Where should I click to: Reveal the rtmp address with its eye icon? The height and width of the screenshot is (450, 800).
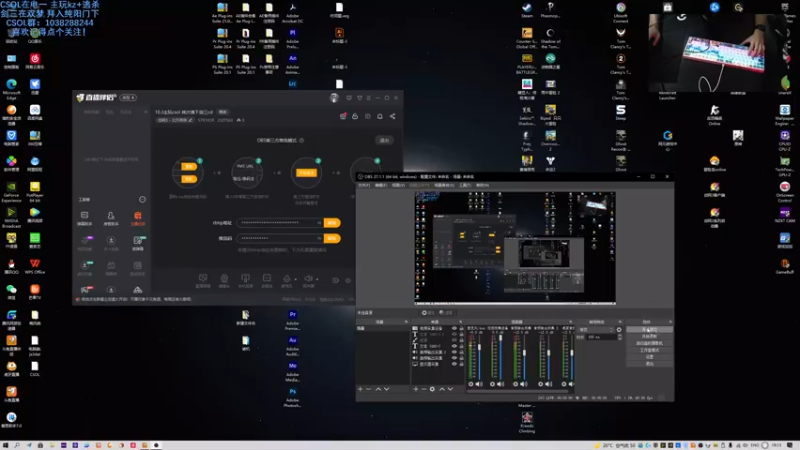tap(319, 223)
